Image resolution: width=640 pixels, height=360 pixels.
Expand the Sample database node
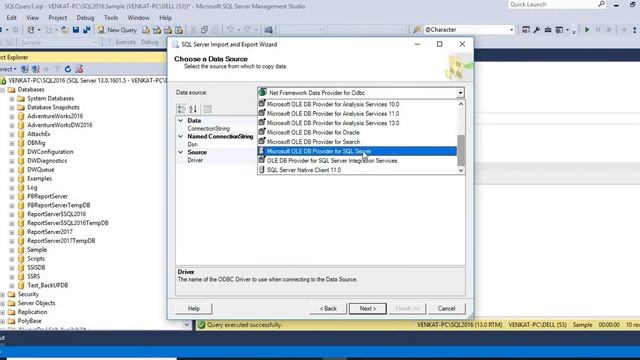(x=12, y=250)
